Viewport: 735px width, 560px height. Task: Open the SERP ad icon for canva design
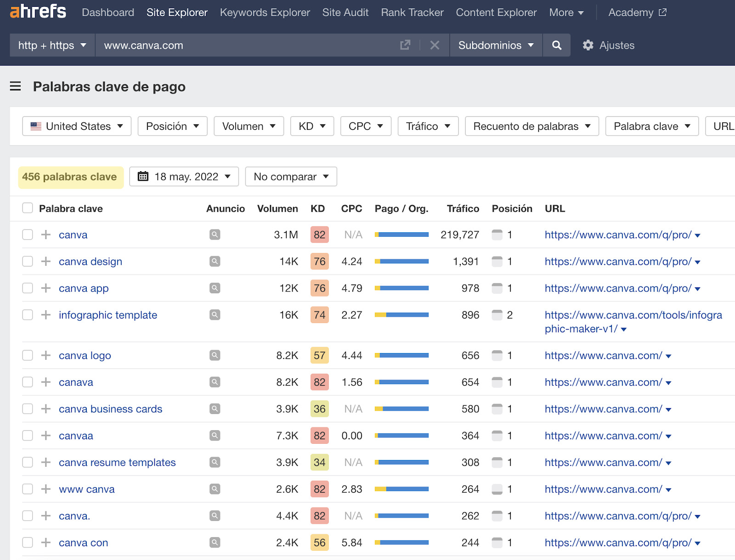pyautogui.click(x=215, y=261)
